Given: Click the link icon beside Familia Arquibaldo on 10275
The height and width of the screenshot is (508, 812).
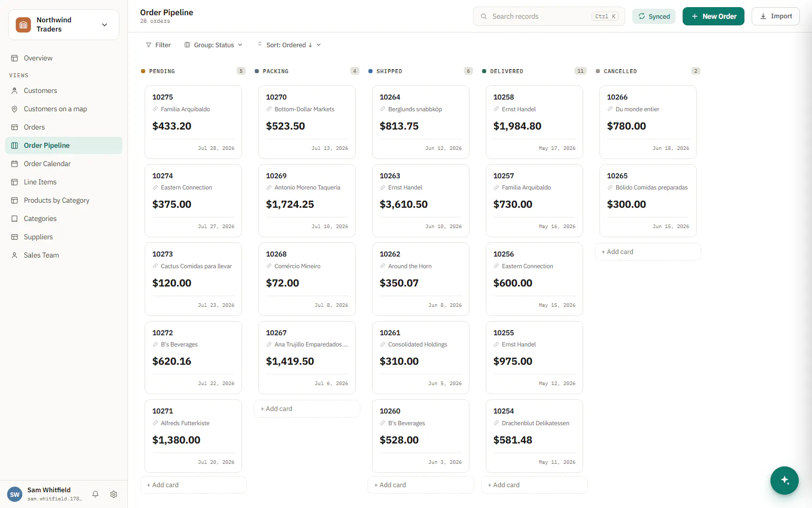Looking at the screenshot, I should 155,109.
